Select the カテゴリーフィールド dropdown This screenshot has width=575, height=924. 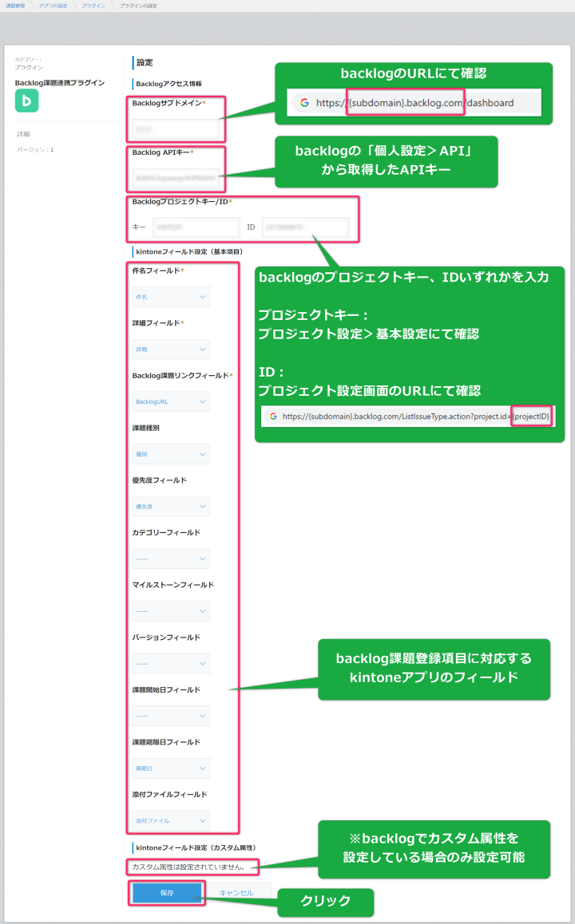171,559
